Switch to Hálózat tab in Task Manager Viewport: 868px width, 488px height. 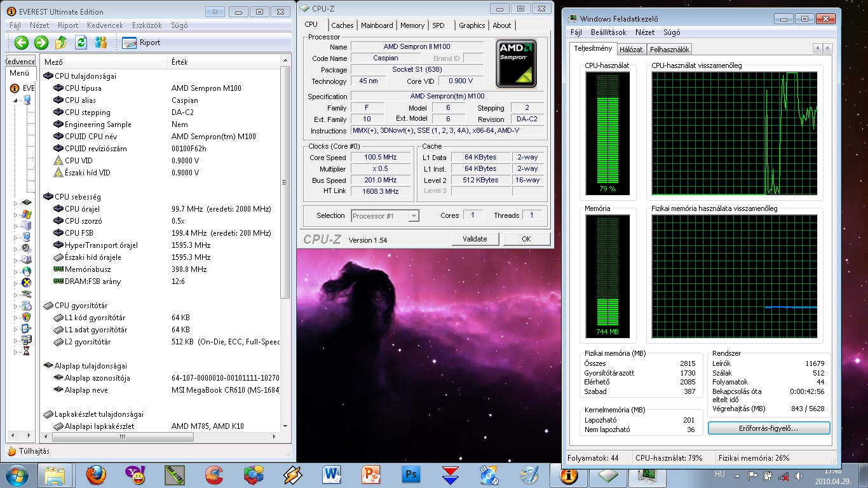point(631,49)
